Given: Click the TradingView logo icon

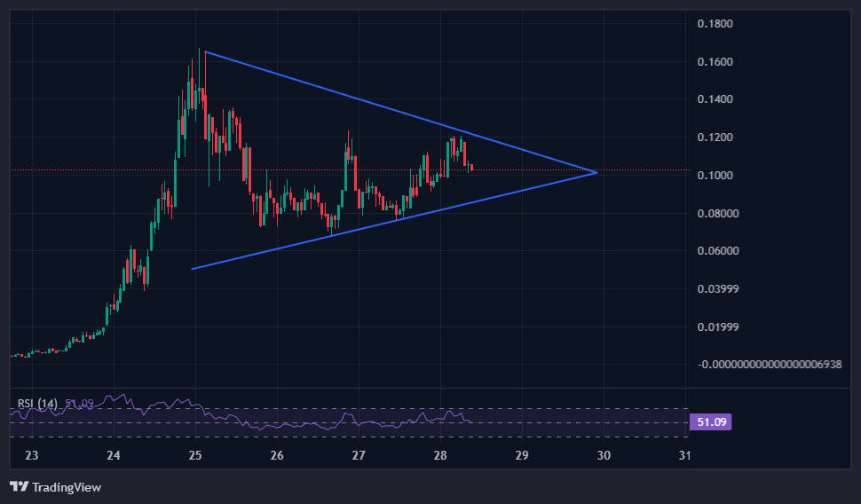Looking at the screenshot, I should [x=19, y=487].
